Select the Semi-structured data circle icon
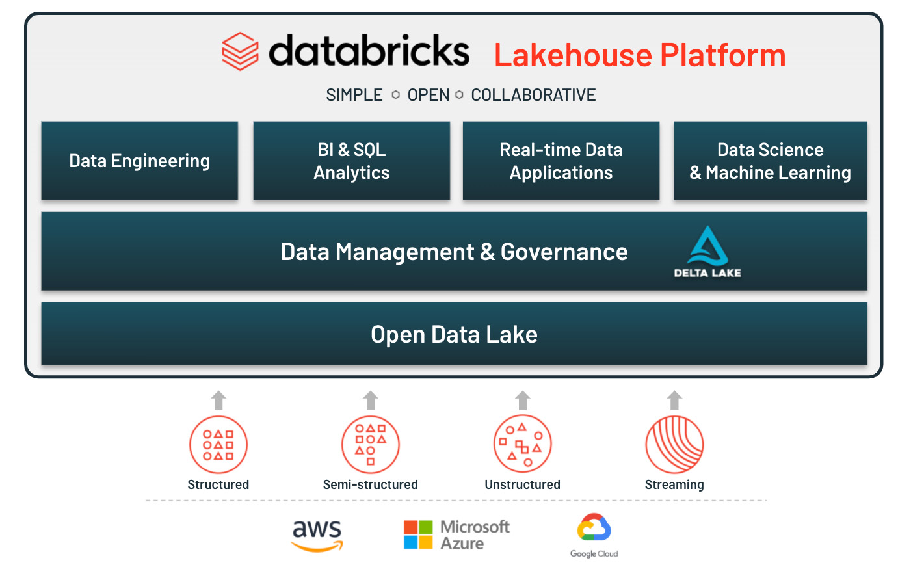 pos(371,445)
